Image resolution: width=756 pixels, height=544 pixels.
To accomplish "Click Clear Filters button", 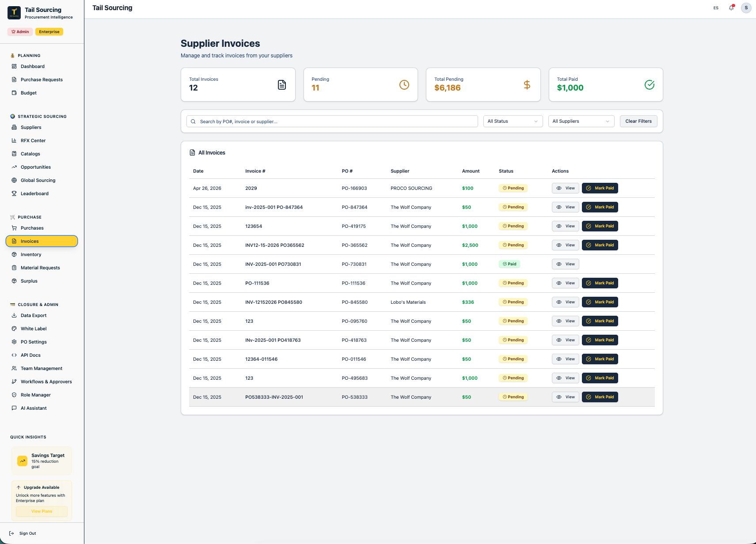I will coord(638,121).
